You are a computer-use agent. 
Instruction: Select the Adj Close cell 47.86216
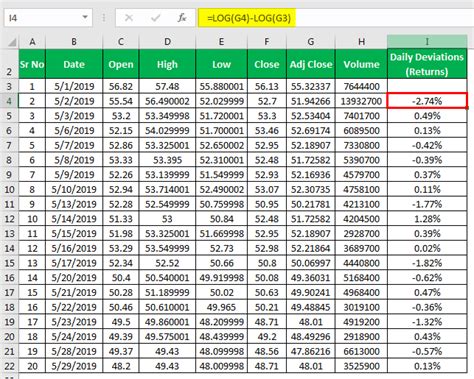[x=311, y=351]
